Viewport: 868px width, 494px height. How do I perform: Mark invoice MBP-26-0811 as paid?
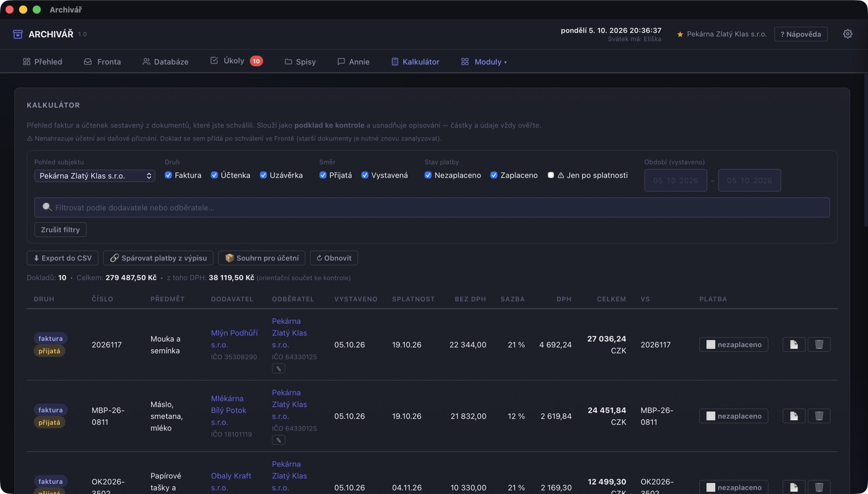(733, 416)
